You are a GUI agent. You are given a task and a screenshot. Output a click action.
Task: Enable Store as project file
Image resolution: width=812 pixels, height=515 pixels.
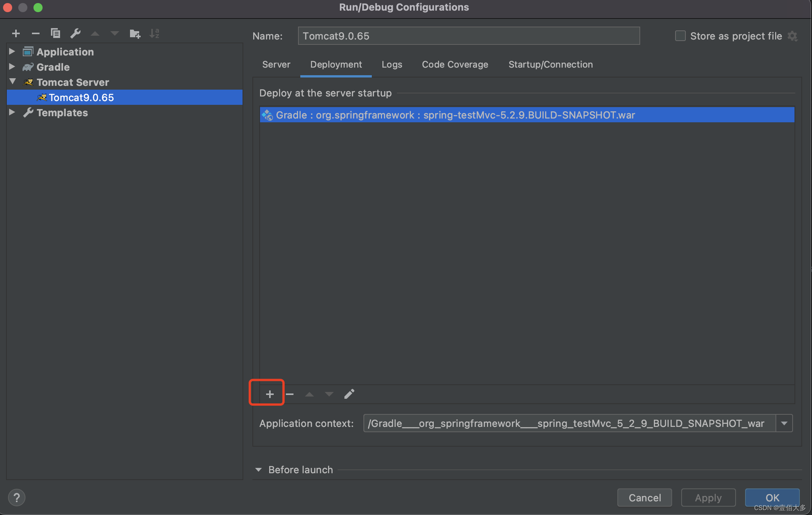point(680,36)
